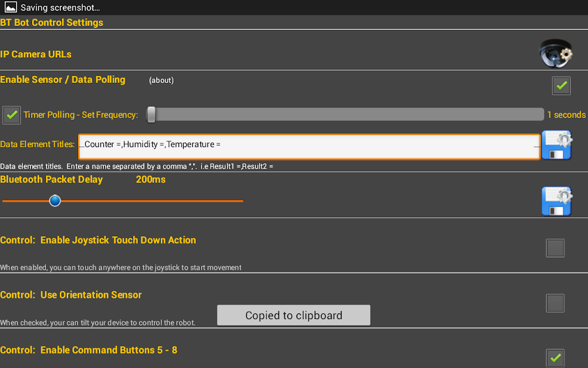Uncheck the Timer Polling checkbox
Viewport: 588px width, 368px height.
point(11,115)
